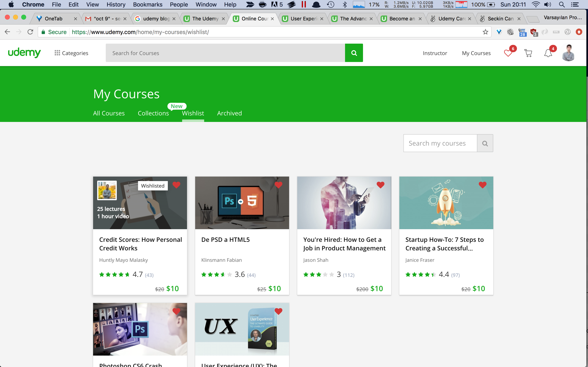588x367 pixels.
Task: Open the My Courses header dropdown
Action: click(476, 53)
